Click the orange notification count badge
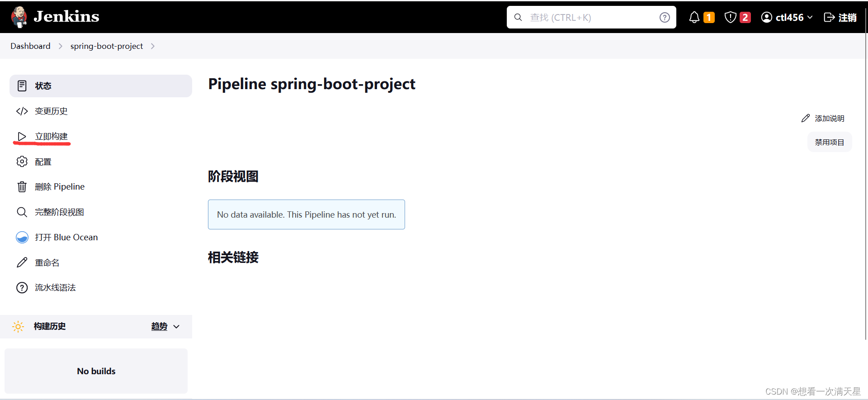Image resolution: width=868 pixels, height=400 pixels. pyautogui.click(x=709, y=17)
